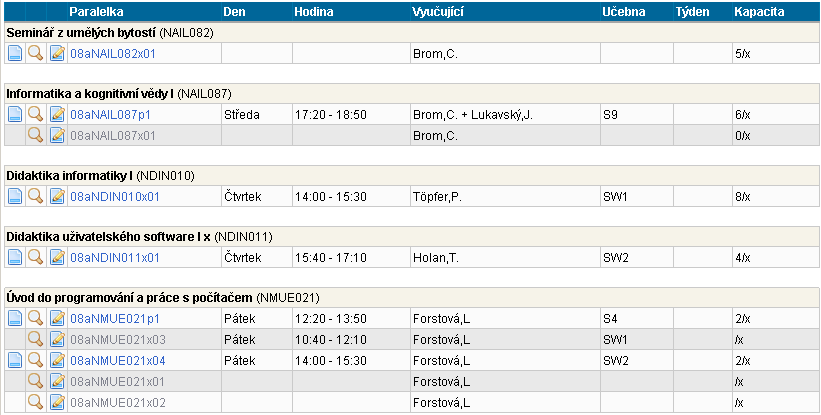Open the 08aNAIL087p1 link

click(x=108, y=115)
